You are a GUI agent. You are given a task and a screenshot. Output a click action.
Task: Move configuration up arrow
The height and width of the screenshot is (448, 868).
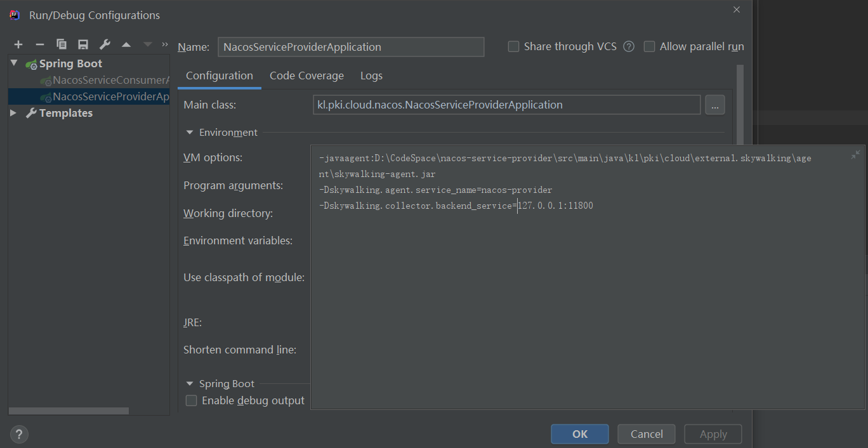(x=126, y=44)
